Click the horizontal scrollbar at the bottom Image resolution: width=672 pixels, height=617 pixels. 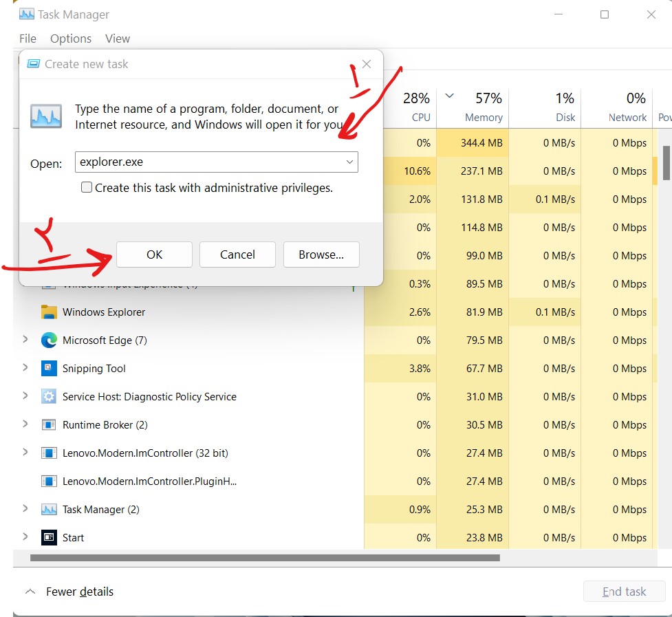(265, 558)
